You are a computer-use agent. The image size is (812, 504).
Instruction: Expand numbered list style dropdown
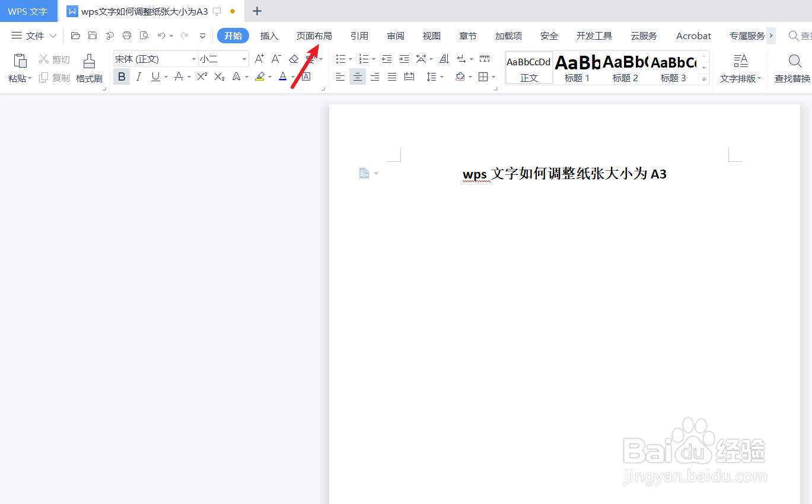pyautogui.click(x=374, y=59)
